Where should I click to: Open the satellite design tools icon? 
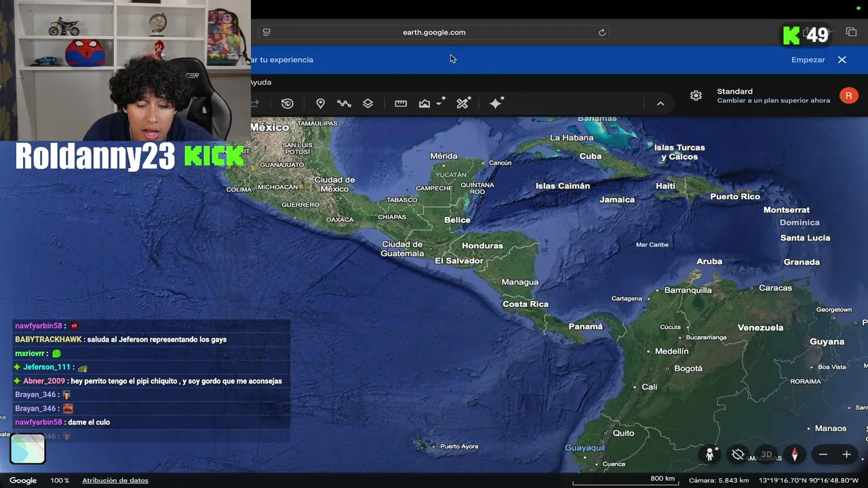point(462,104)
